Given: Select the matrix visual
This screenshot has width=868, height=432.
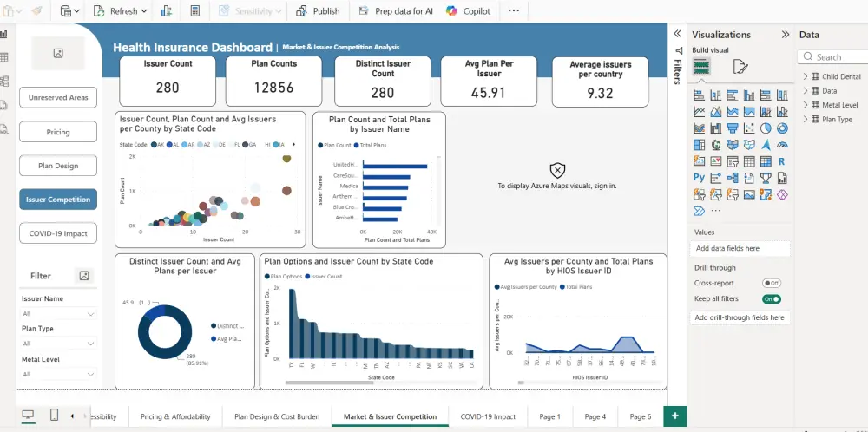Looking at the screenshot, I should [x=766, y=161].
